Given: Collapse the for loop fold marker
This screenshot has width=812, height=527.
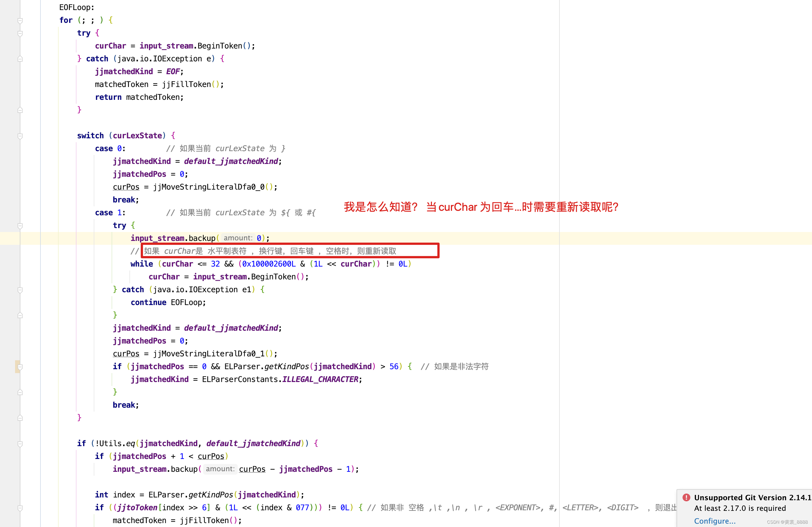Looking at the screenshot, I should coord(20,21).
